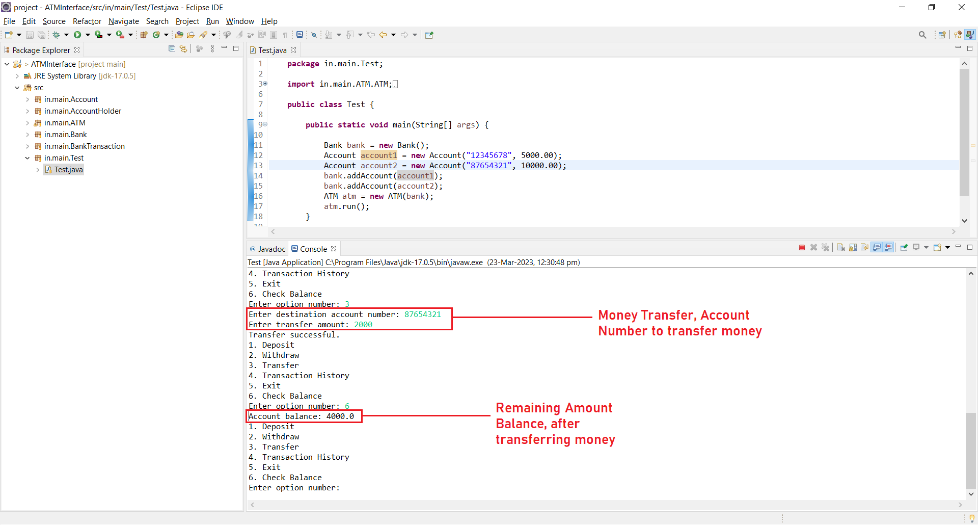Screen dimensions: 980x525
Task: Click Display Selected Console monitor icon
Action: pyautogui.click(x=916, y=248)
